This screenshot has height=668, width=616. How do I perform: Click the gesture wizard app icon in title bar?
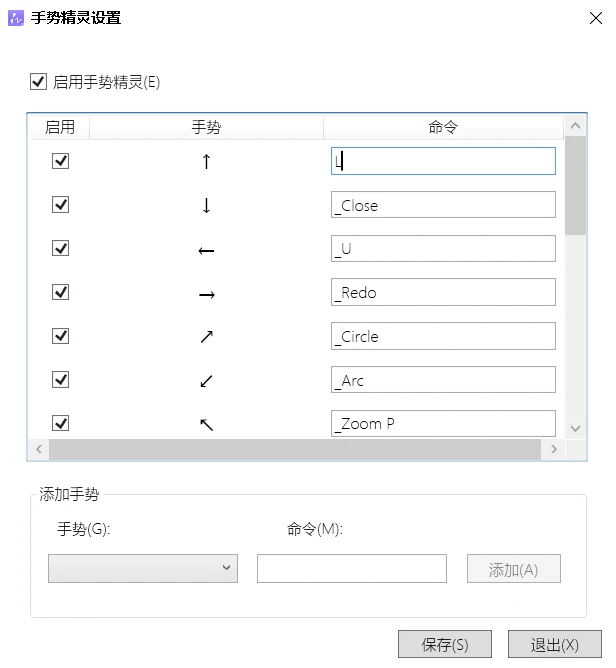tap(16, 18)
